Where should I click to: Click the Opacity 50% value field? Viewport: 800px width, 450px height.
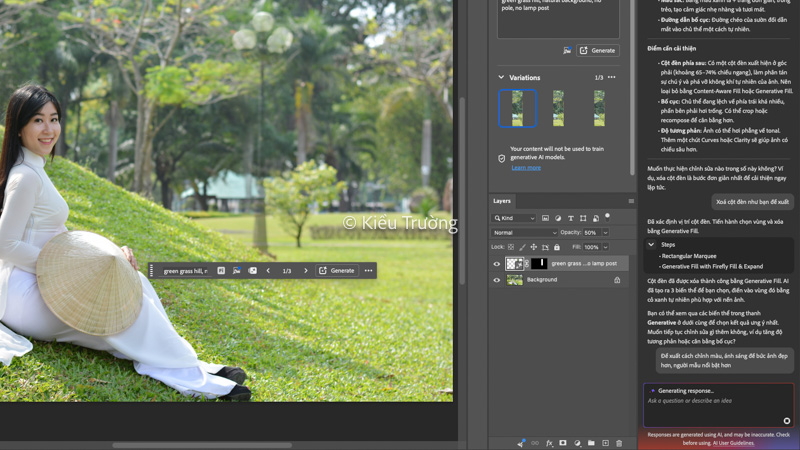tap(592, 233)
